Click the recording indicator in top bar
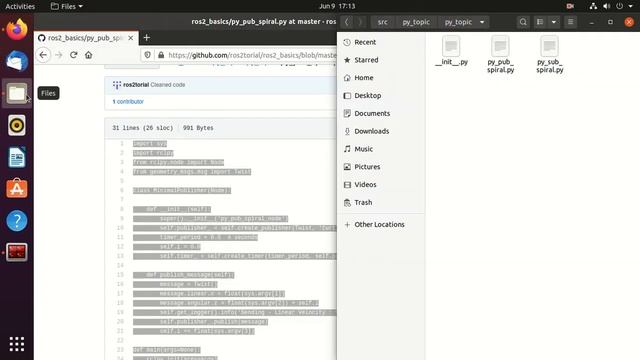The image size is (640, 360). pos(570,6)
